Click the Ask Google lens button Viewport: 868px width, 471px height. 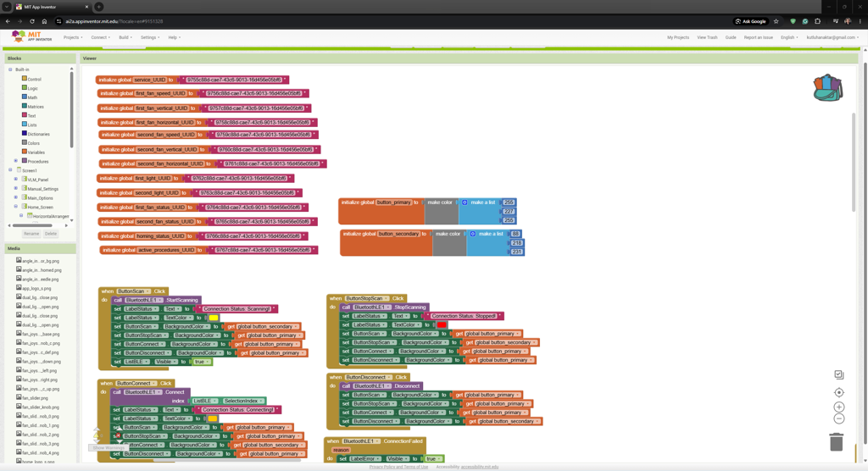pos(751,21)
